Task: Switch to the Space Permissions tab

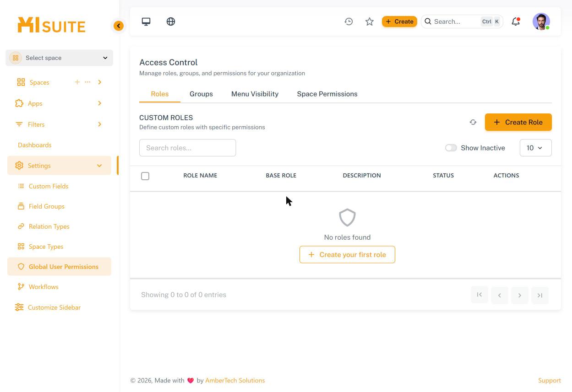Action: [x=327, y=94]
